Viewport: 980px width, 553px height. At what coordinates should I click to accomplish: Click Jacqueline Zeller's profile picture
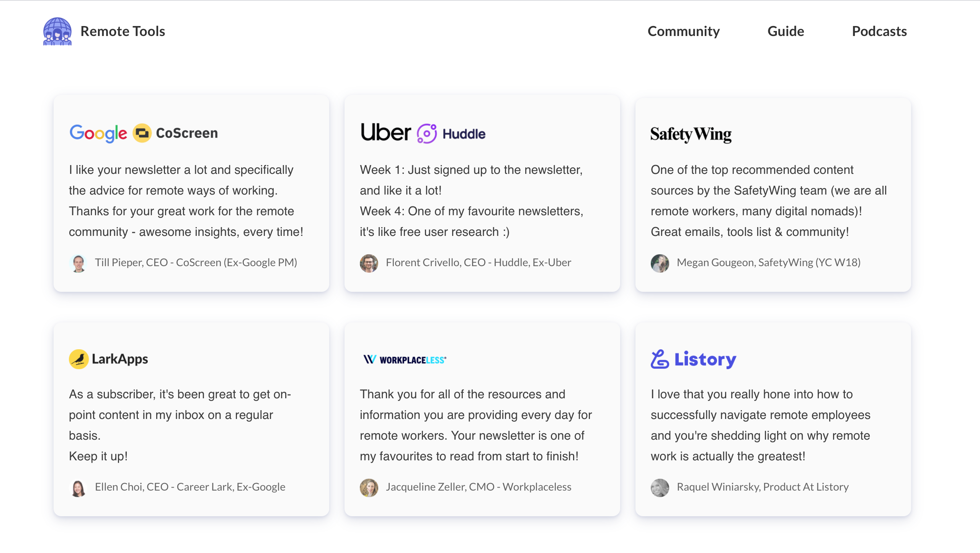pos(369,488)
